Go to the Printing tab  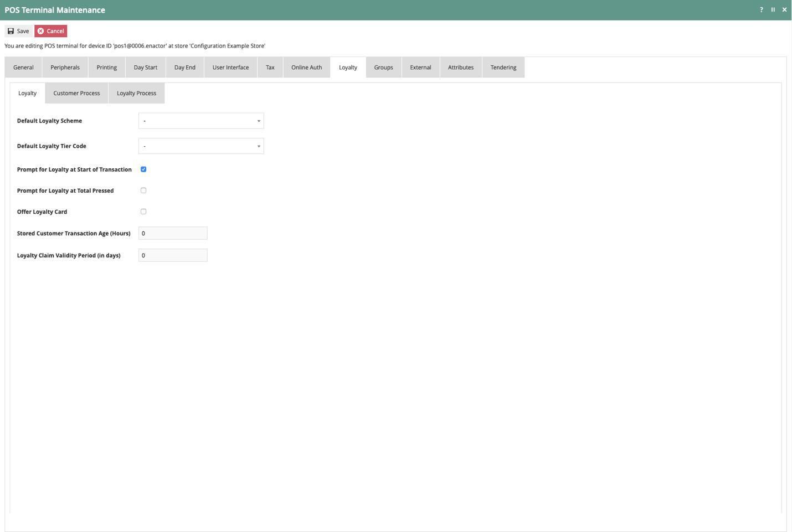(x=106, y=68)
